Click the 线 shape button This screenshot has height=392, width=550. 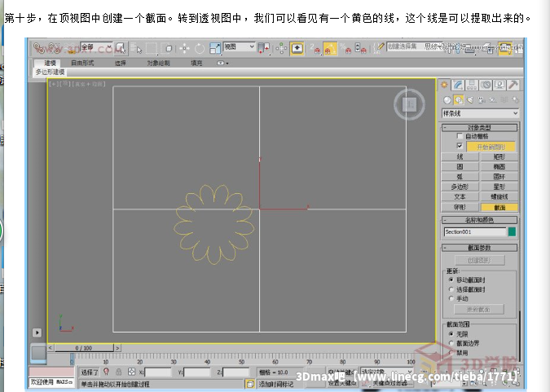point(460,156)
